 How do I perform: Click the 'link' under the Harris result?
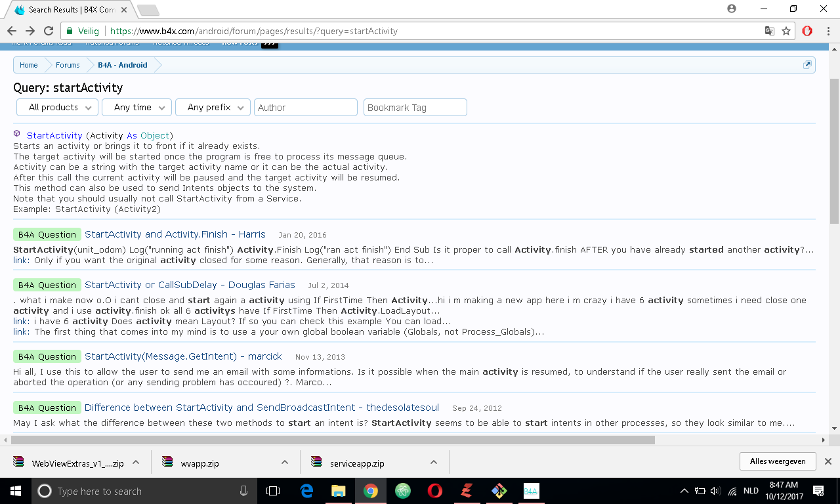tap(20, 260)
